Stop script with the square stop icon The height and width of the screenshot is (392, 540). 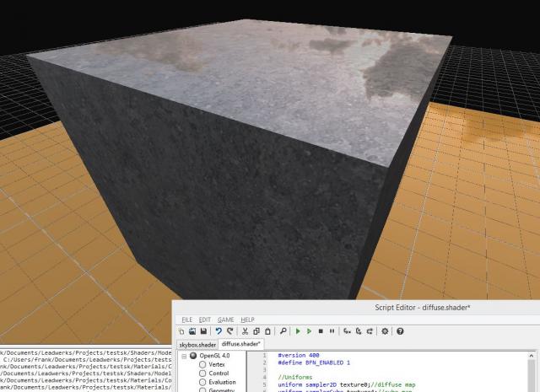click(x=321, y=331)
